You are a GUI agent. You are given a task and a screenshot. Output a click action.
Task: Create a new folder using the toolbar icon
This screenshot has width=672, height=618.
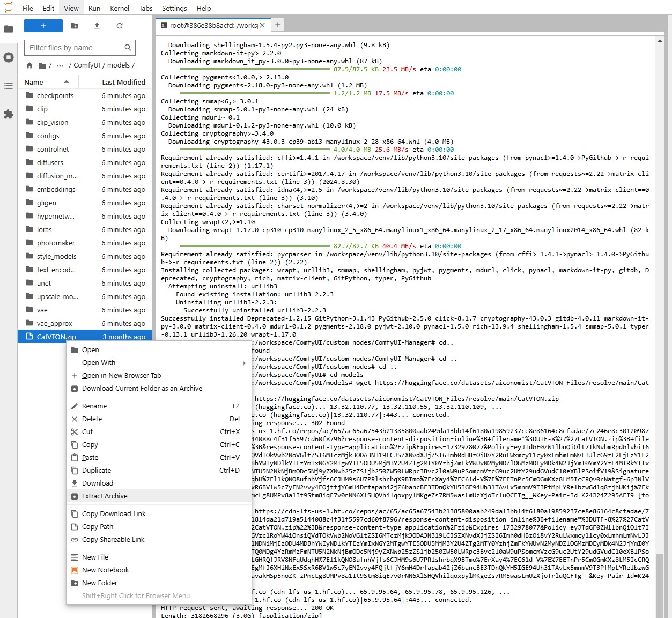coord(74,25)
